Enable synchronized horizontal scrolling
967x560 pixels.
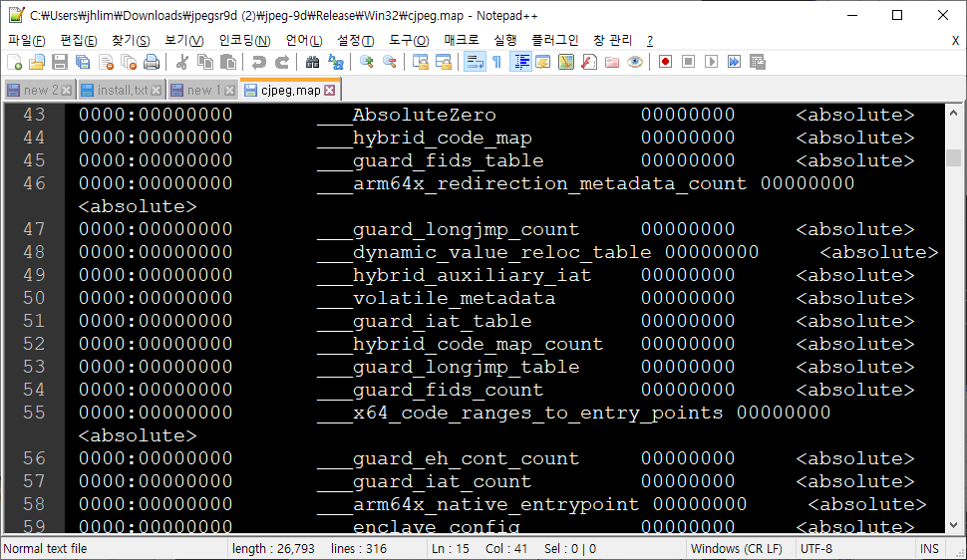(x=444, y=63)
